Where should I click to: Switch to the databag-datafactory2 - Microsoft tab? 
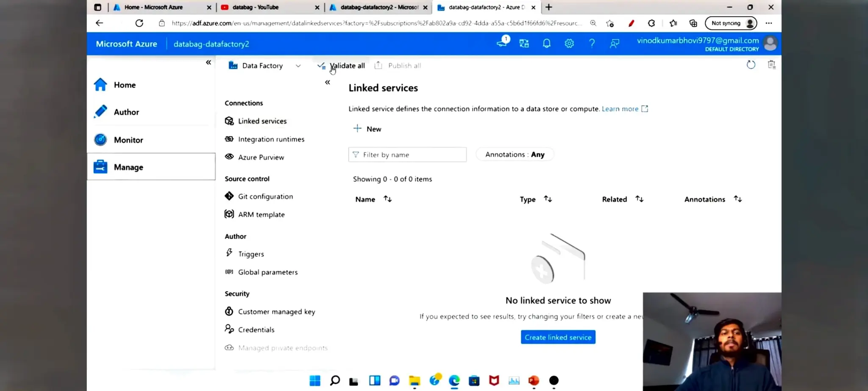pos(379,7)
